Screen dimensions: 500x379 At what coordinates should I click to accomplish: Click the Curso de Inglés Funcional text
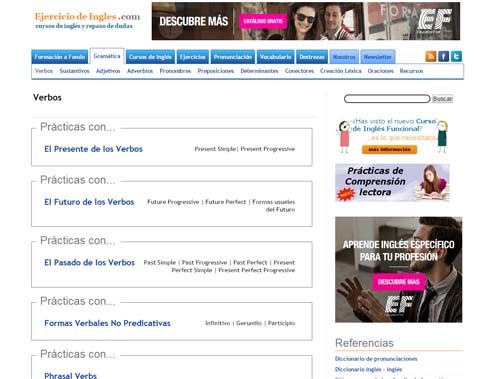(394, 125)
